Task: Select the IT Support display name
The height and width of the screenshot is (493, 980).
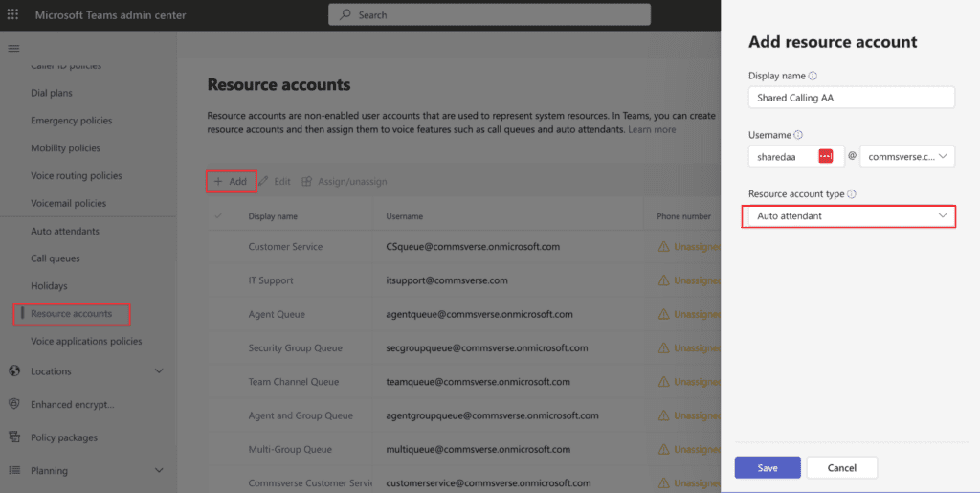Action: (271, 280)
